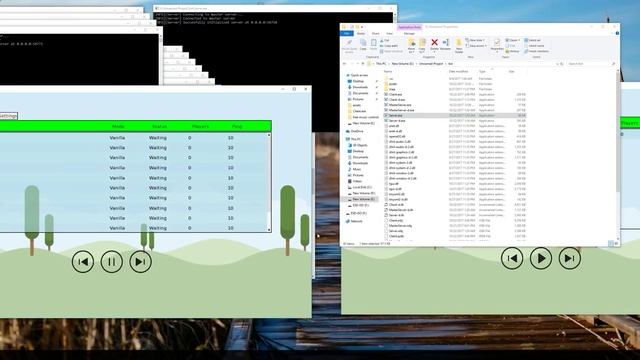Skip to next track in left game window
Viewport: 640px width, 360px height.
click(140, 262)
